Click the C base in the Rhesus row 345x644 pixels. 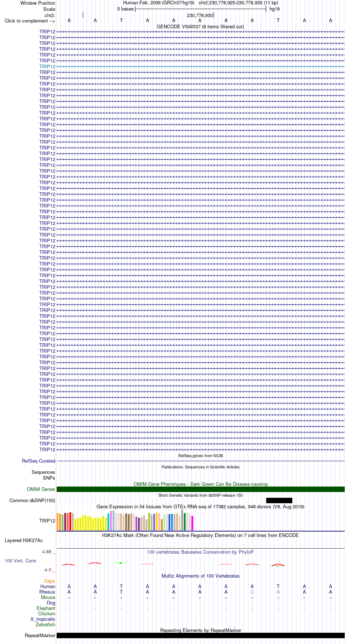pyautogui.click(x=252, y=592)
